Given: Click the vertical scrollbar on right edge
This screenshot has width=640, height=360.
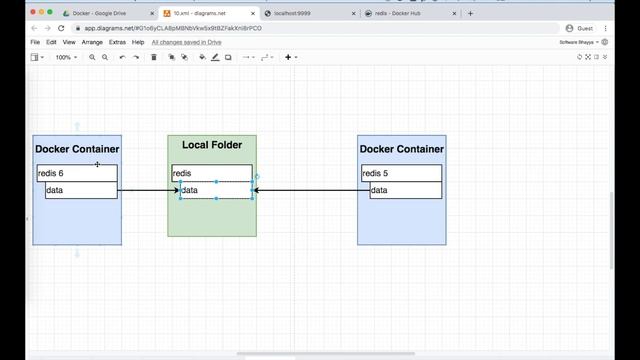Looking at the screenshot, I should 611,230.
